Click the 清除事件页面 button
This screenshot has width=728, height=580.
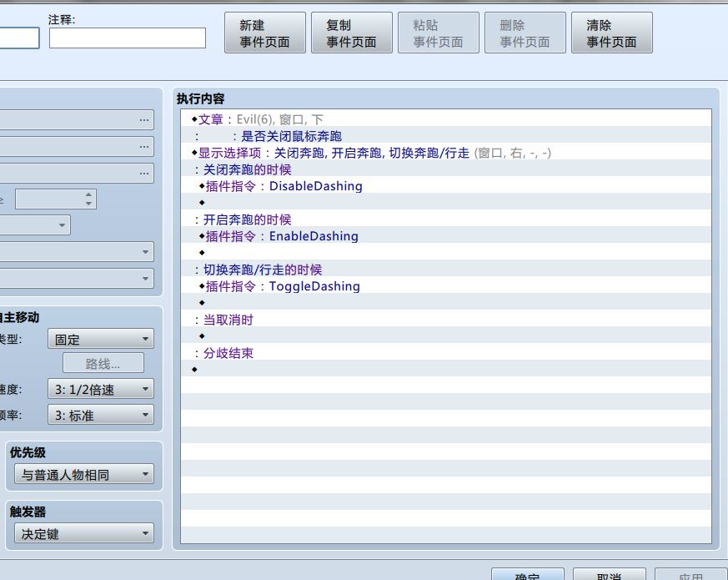(611, 33)
